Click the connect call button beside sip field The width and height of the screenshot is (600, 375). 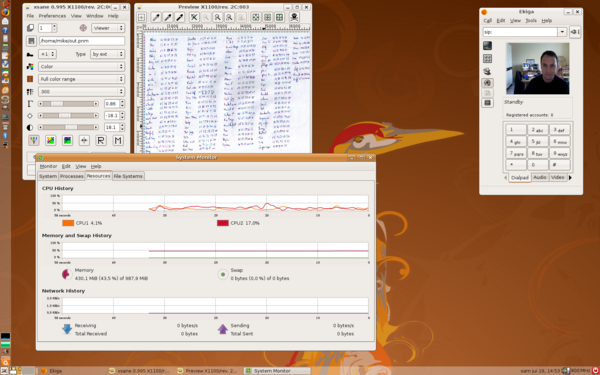(x=574, y=32)
